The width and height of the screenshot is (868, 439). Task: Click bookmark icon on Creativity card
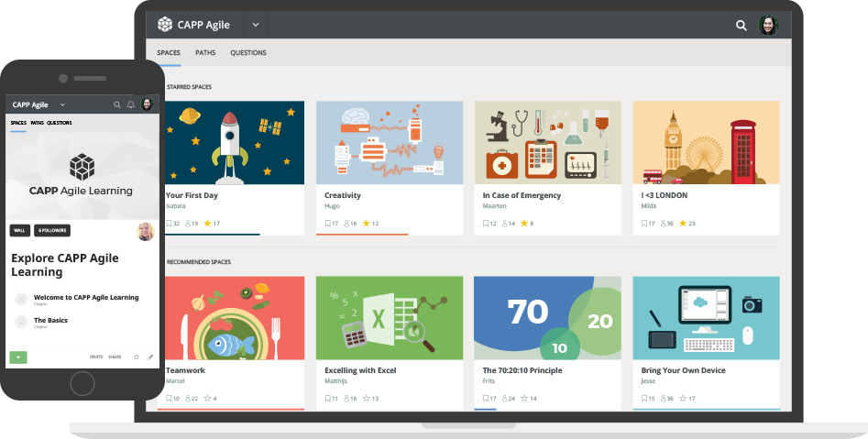pyautogui.click(x=328, y=224)
